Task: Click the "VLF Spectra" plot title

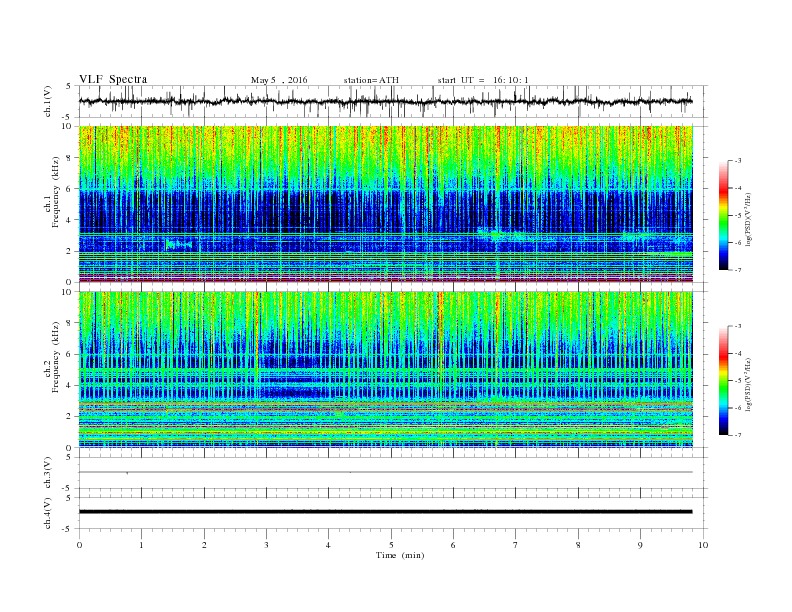Action: [113, 79]
